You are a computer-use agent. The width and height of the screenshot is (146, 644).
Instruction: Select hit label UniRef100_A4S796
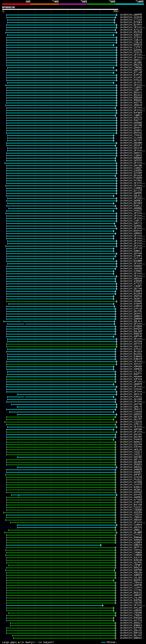coord(131,404)
